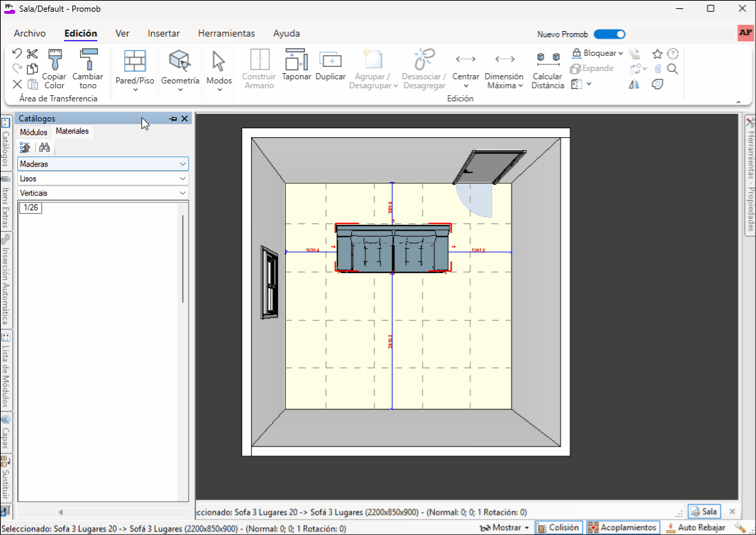Viewport: 756px width, 535px height.
Task: Toggle the Nuevo Promob switch
Action: [x=609, y=34]
